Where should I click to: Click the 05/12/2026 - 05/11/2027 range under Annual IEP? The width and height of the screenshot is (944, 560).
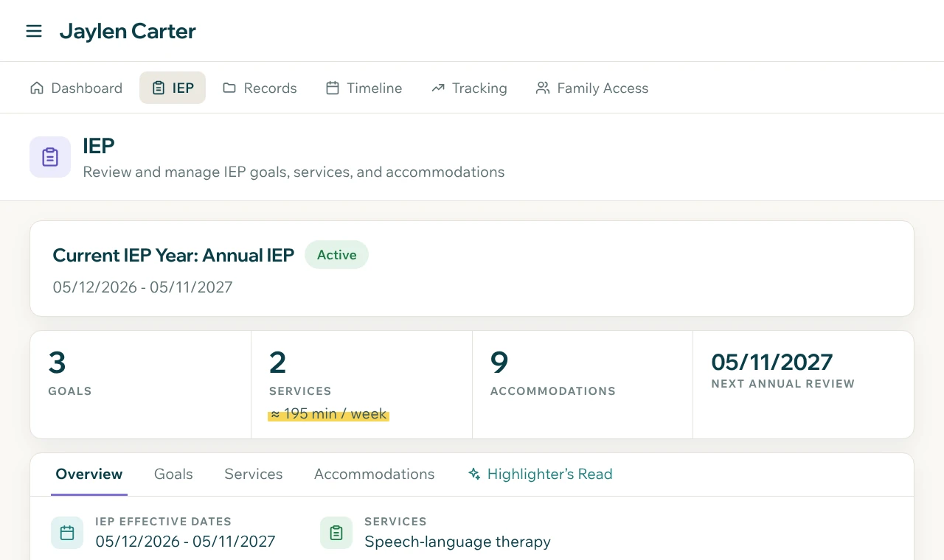click(x=142, y=287)
